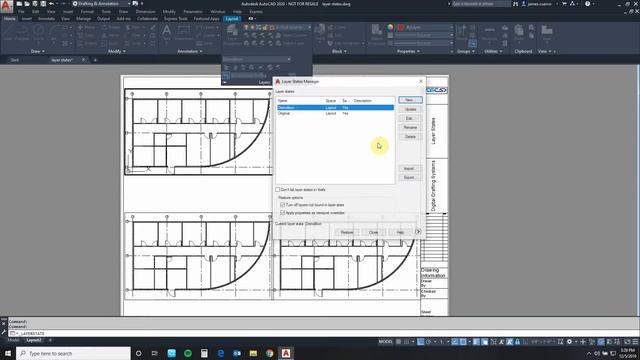This screenshot has width=640, height=360.
Task: Open Microsoft Edge from the taskbar
Action: pos(221,353)
